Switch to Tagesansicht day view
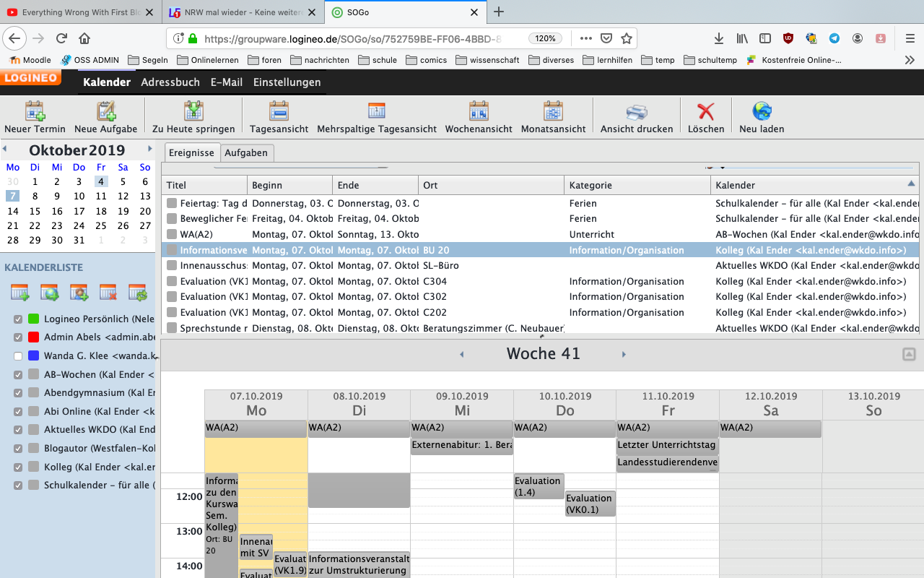Screen dimensions: 924x578 click(279, 111)
